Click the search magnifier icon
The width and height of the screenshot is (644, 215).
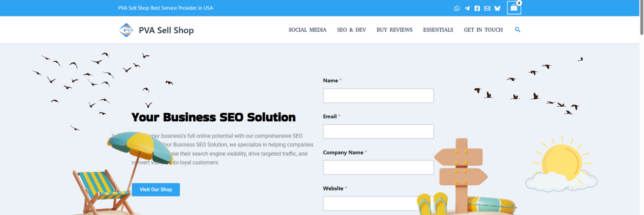517,30
